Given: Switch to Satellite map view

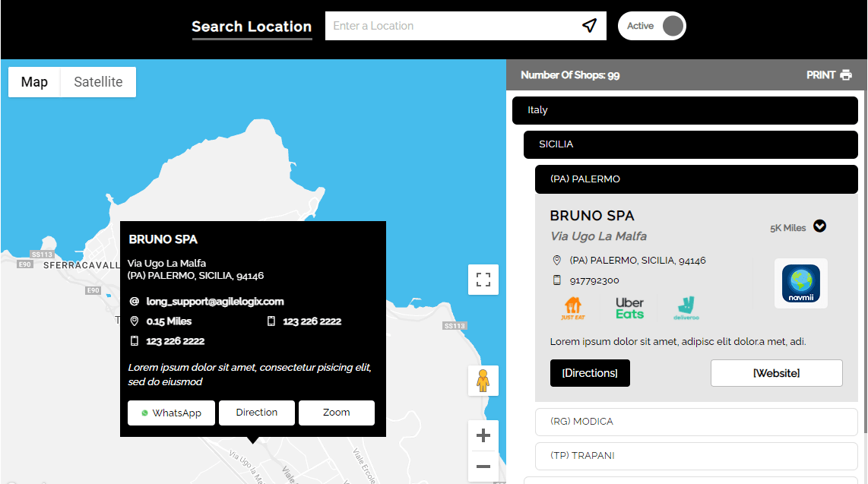Looking at the screenshot, I should (98, 82).
